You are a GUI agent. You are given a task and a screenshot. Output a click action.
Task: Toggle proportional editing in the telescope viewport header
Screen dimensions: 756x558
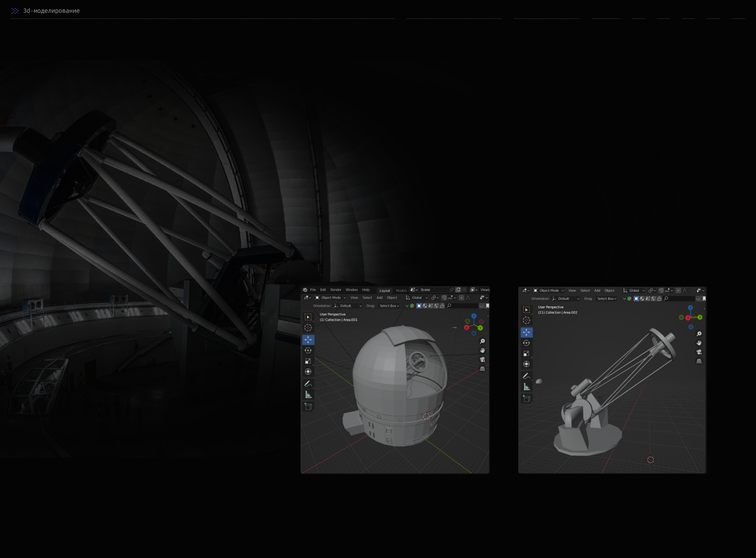pyautogui.click(x=679, y=291)
